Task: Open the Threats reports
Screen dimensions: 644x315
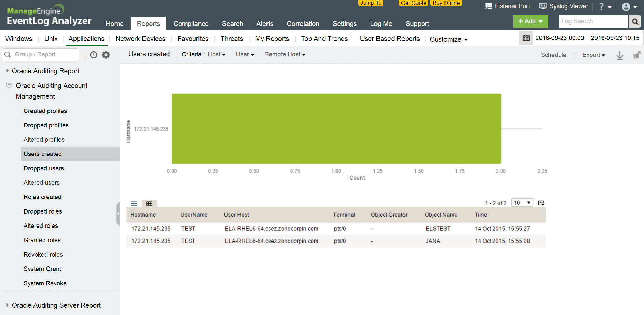Action: click(232, 39)
